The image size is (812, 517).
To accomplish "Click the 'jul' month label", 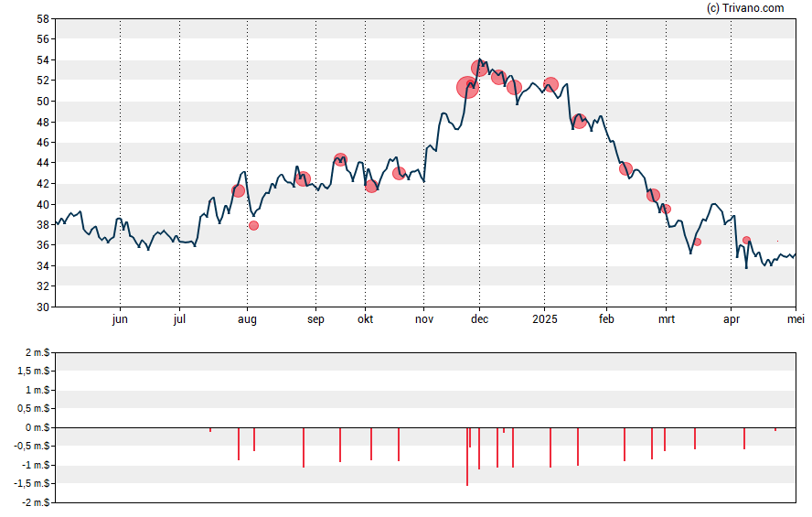I will (x=179, y=319).
